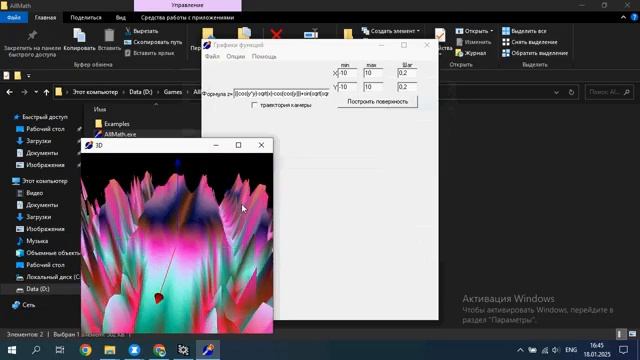This screenshot has width=640, height=360.
Task: Switch to the Поделиться ribbon tab
Action: tap(86, 18)
